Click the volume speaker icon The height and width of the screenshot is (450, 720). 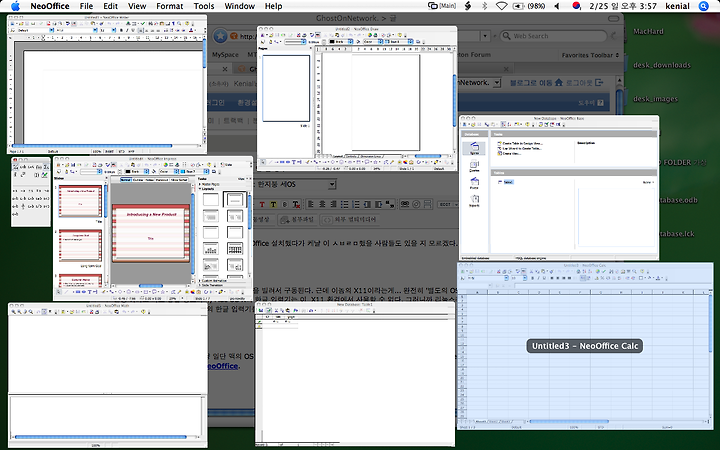(557, 6)
